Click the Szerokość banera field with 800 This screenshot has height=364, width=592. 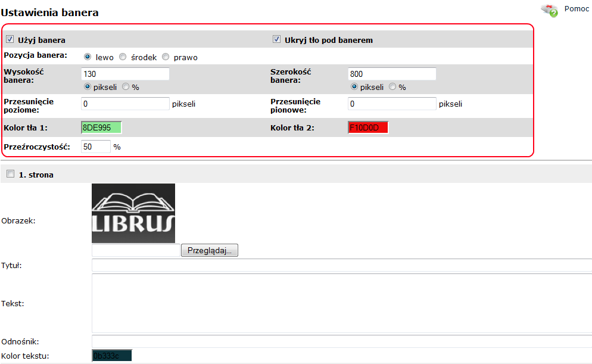tap(392, 74)
